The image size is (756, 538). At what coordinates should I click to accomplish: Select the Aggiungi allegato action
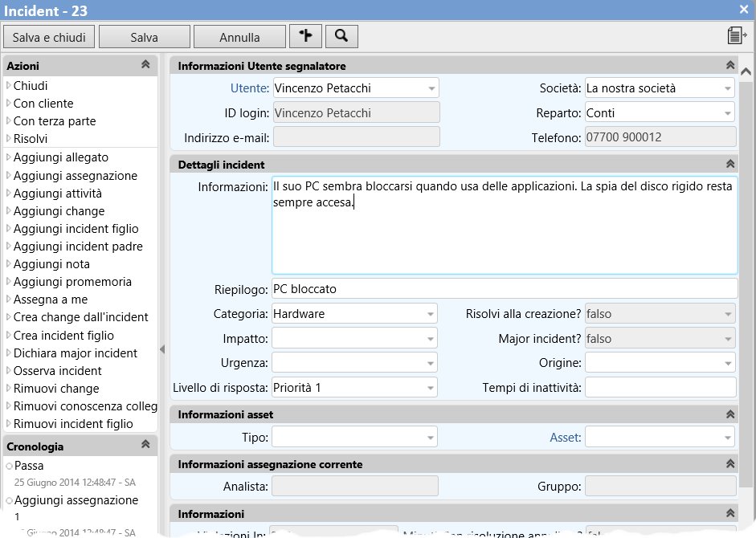tap(61, 157)
